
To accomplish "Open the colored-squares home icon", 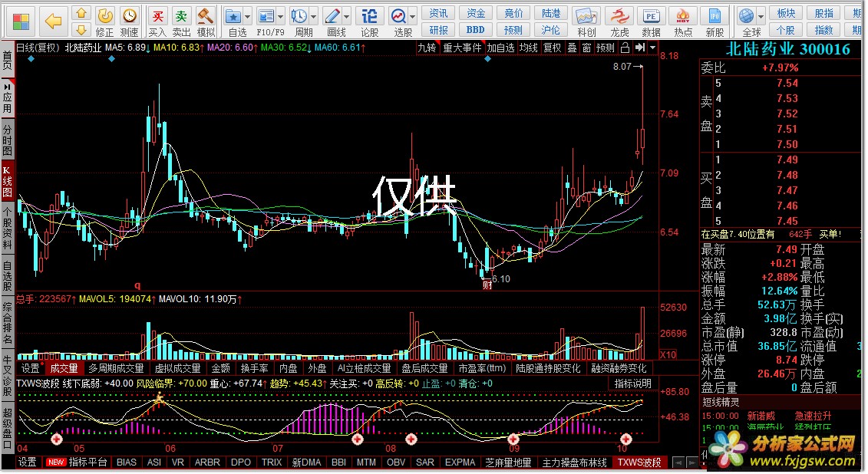I will coord(21,21).
